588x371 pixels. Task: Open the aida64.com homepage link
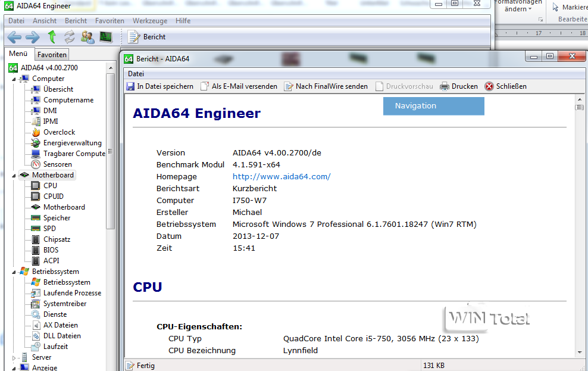click(x=282, y=177)
